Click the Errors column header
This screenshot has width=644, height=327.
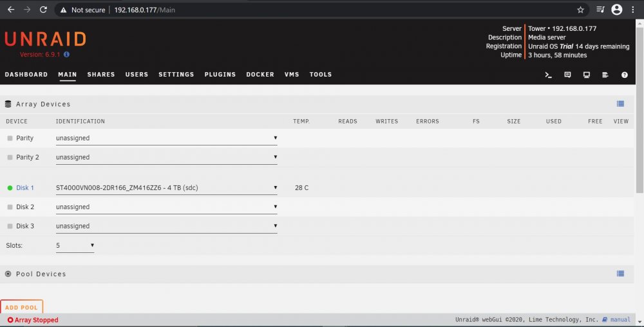point(428,122)
